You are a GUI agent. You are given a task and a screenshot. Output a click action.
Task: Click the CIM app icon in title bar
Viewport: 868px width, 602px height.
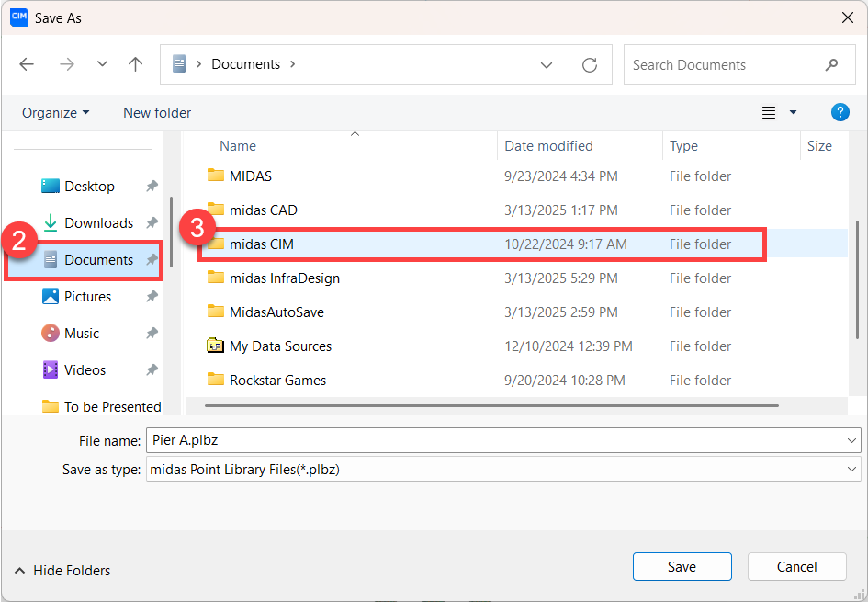(x=19, y=17)
